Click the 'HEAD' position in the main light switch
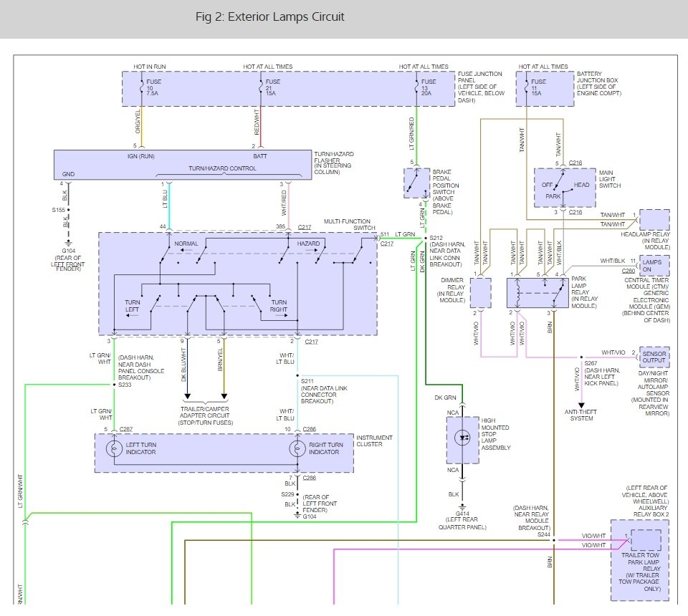This screenshot has width=688, height=616. click(x=581, y=185)
